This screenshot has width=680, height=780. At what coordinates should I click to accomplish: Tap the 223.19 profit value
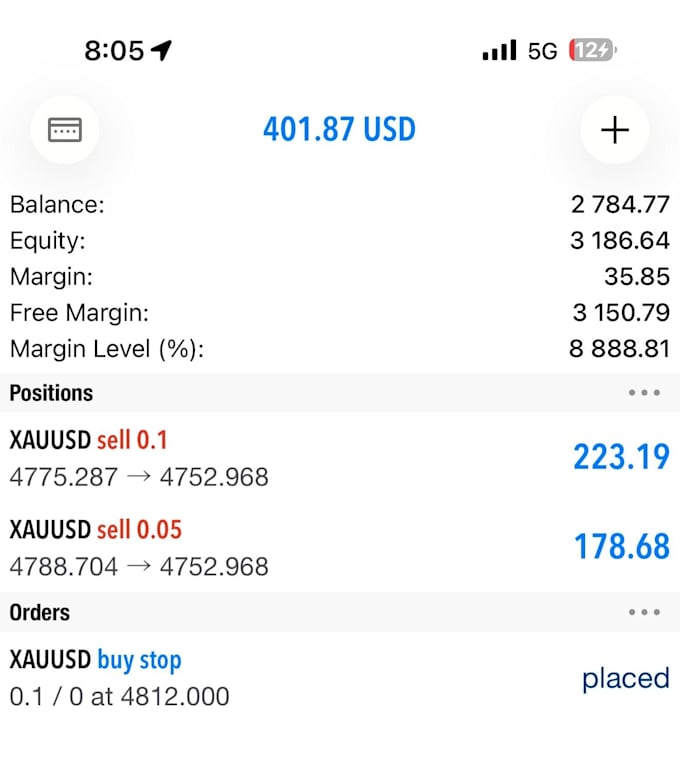pos(621,457)
